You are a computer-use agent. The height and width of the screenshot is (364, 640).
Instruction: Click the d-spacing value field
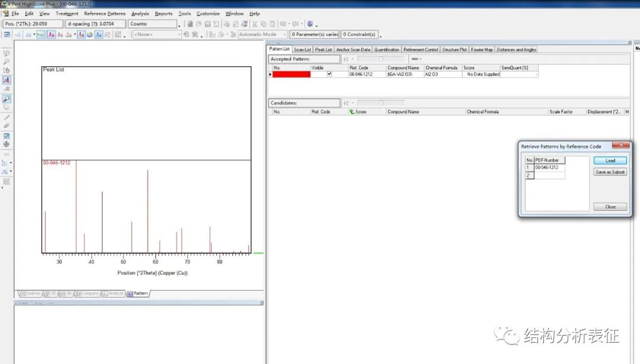coord(95,24)
